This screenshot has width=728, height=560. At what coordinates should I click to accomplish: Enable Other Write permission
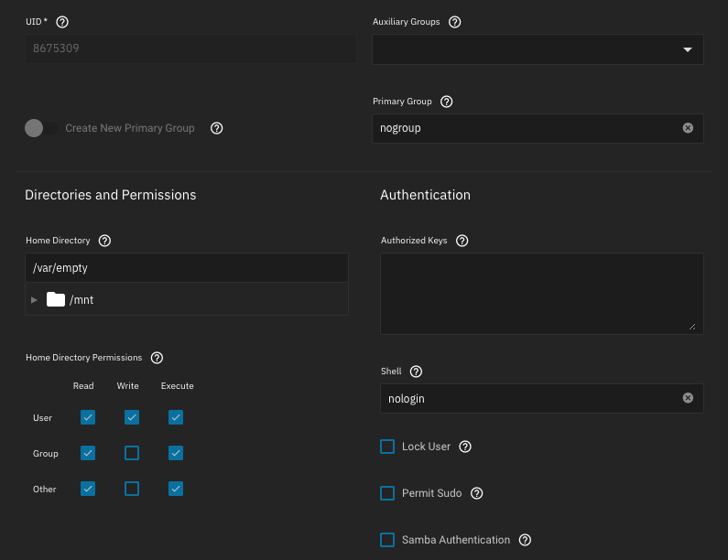pos(132,489)
